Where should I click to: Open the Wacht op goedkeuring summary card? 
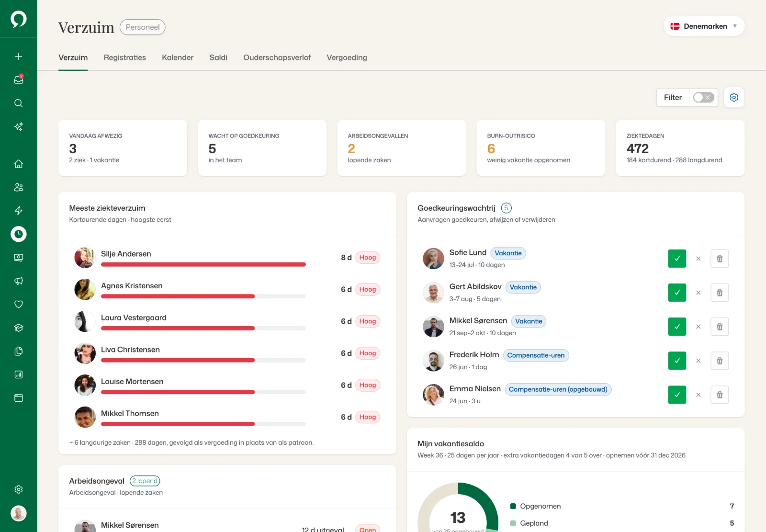coord(262,148)
